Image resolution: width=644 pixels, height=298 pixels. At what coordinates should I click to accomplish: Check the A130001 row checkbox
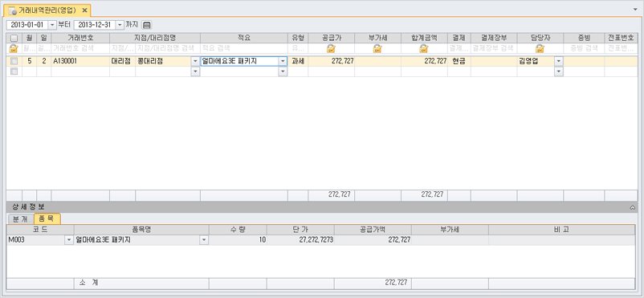(14, 61)
